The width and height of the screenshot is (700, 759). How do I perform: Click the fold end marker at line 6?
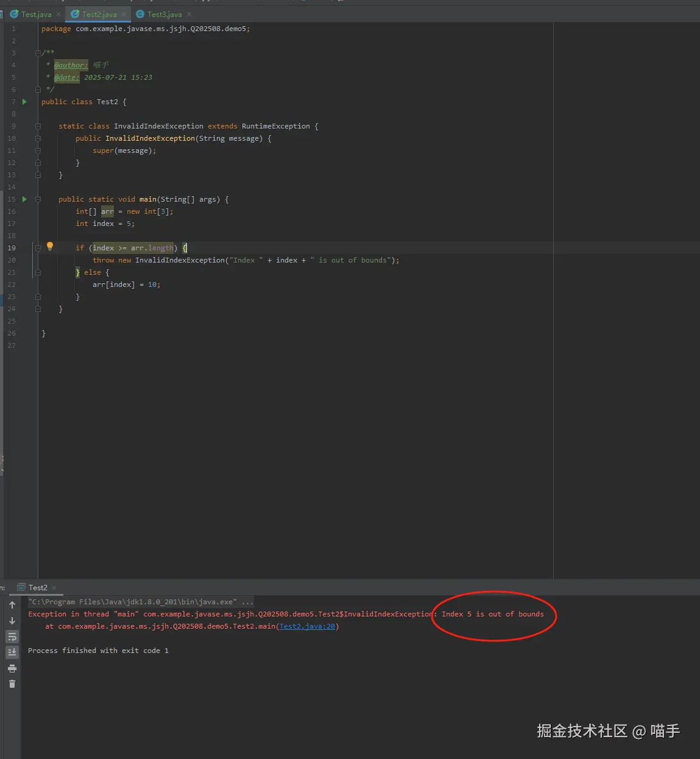(38, 90)
